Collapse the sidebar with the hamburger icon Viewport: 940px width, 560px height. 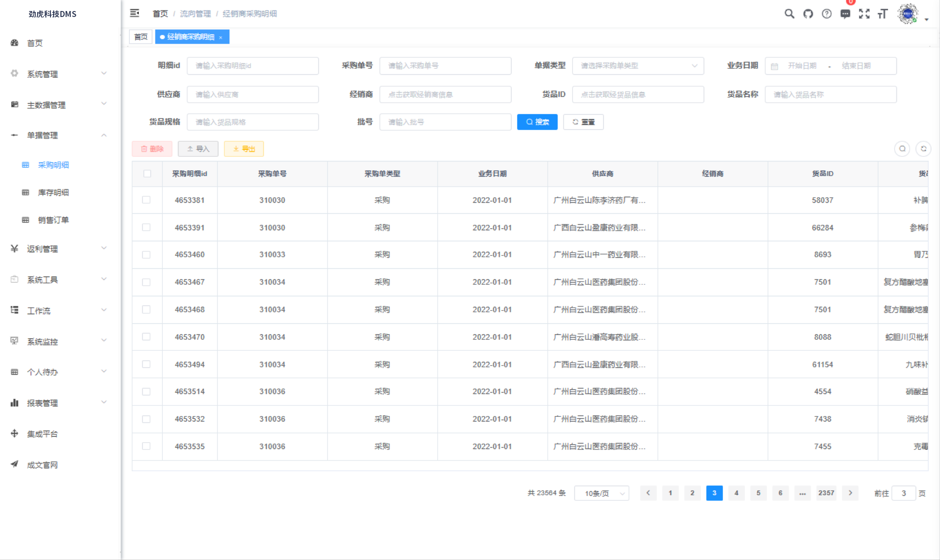[135, 13]
